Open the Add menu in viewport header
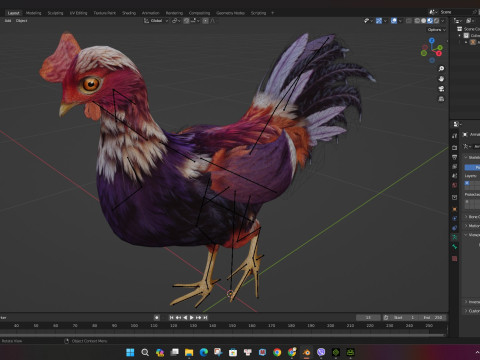Screen dimensions: 480x360 coord(8,21)
